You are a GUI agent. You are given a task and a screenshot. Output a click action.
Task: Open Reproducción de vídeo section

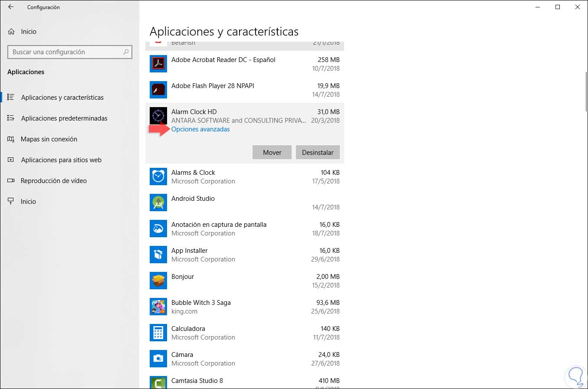tap(70, 180)
